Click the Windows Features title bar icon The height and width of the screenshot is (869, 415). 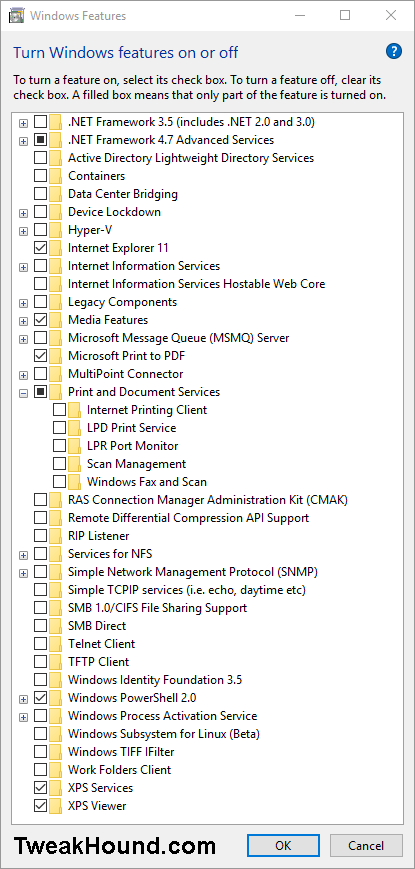click(16, 15)
